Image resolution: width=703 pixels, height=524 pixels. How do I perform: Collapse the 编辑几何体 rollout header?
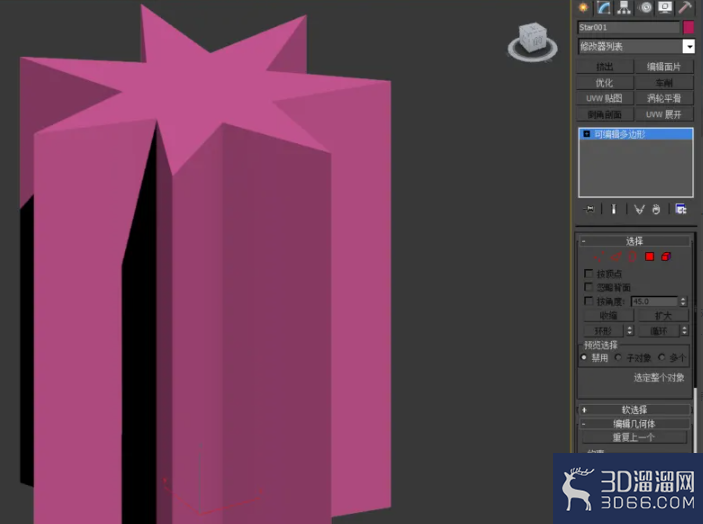pyautogui.click(x=634, y=424)
